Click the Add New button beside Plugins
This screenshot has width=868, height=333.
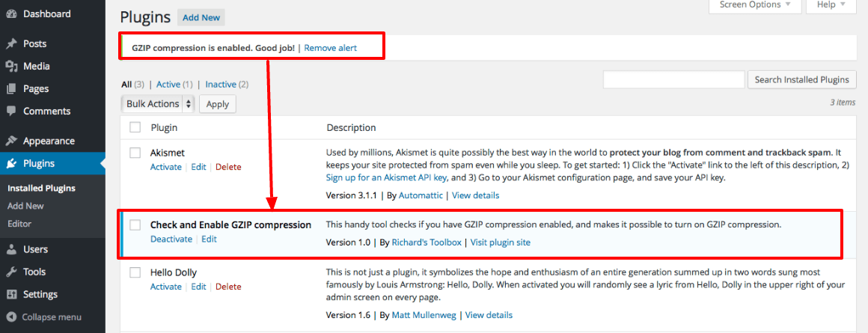click(x=201, y=17)
